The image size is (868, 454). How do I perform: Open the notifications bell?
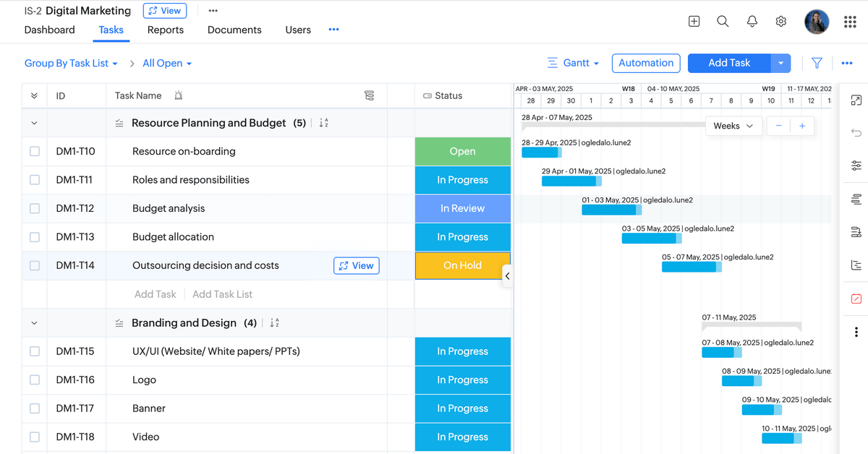coord(752,22)
